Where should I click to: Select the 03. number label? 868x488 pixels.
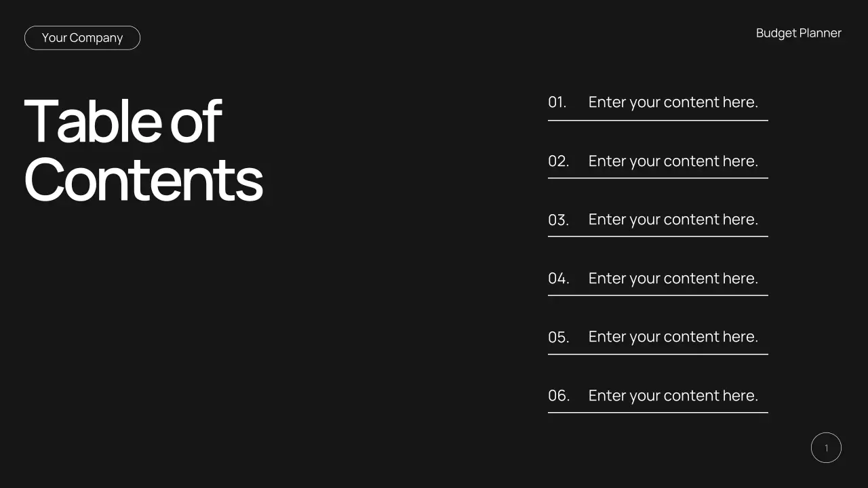[558, 220]
